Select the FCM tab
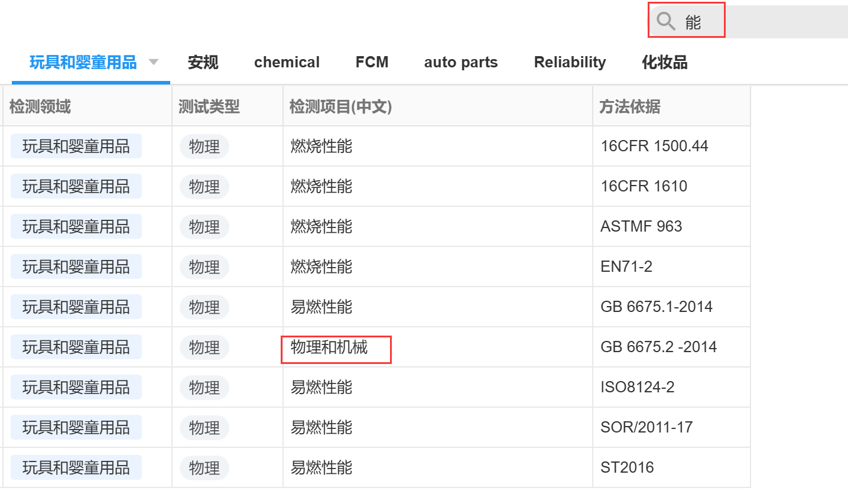This screenshot has width=848, height=504. [372, 62]
